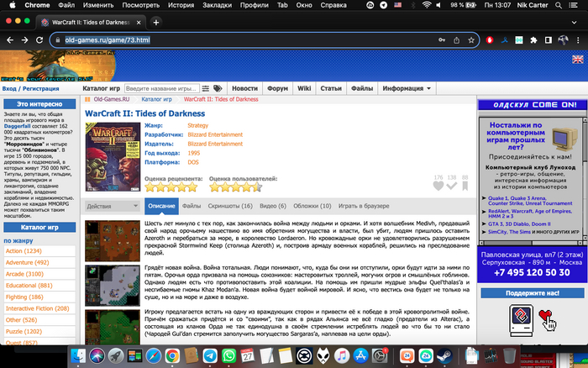Screen dimensions: 588x368
Task: Open WhatsApp from the dock
Action: point(228,355)
